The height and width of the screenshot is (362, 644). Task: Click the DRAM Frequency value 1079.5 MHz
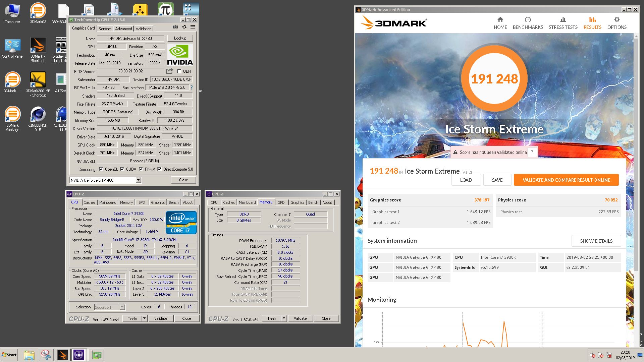[285, 240]
